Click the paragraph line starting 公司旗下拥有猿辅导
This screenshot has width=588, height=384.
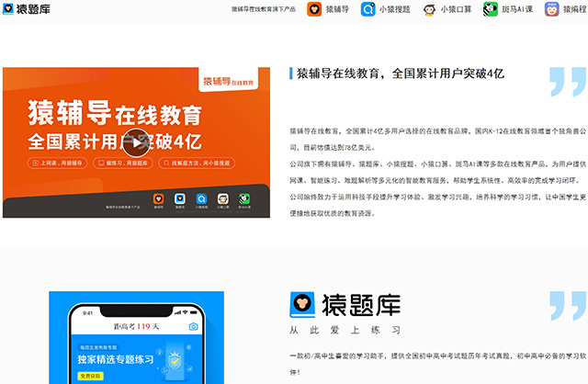coord(437,164)
